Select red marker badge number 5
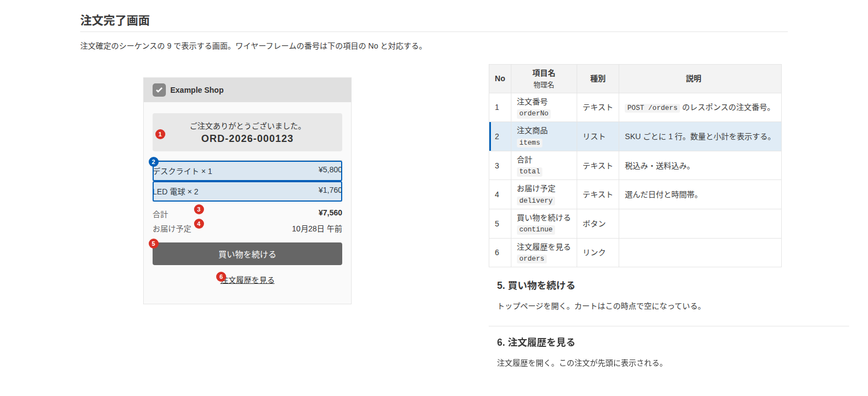 [154, 244]
